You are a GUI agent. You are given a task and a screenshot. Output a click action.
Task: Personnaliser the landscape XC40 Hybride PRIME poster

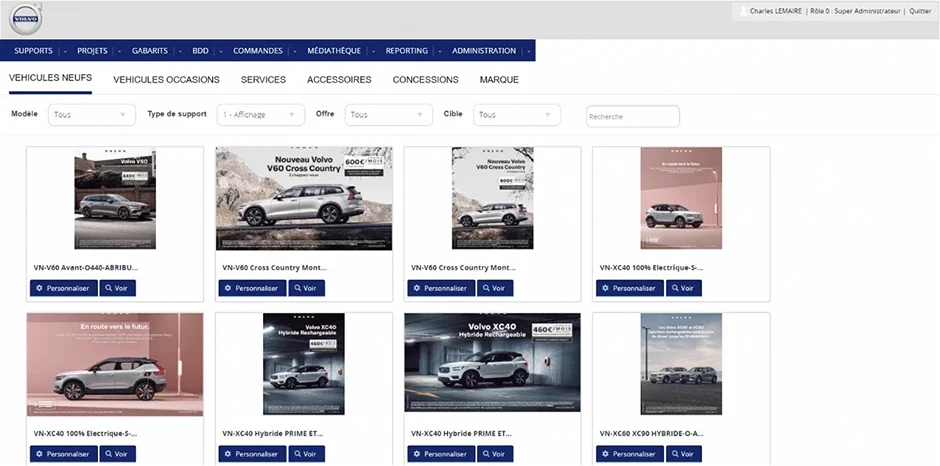coord(441,454)
